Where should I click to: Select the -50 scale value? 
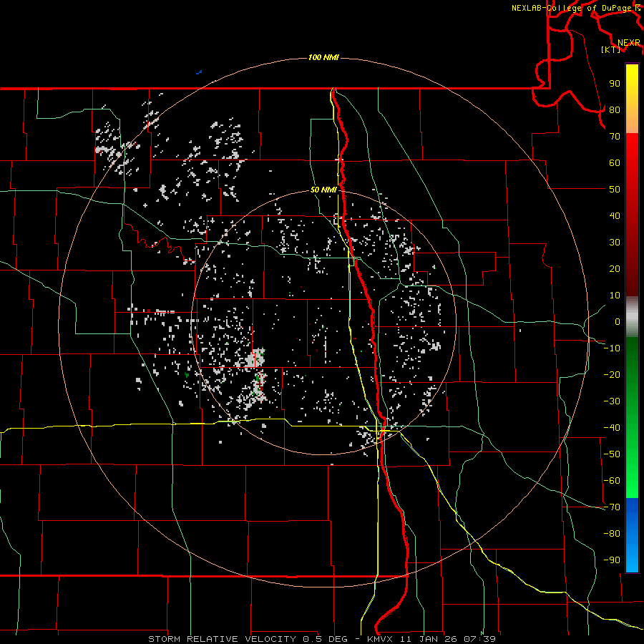point(612,454)
